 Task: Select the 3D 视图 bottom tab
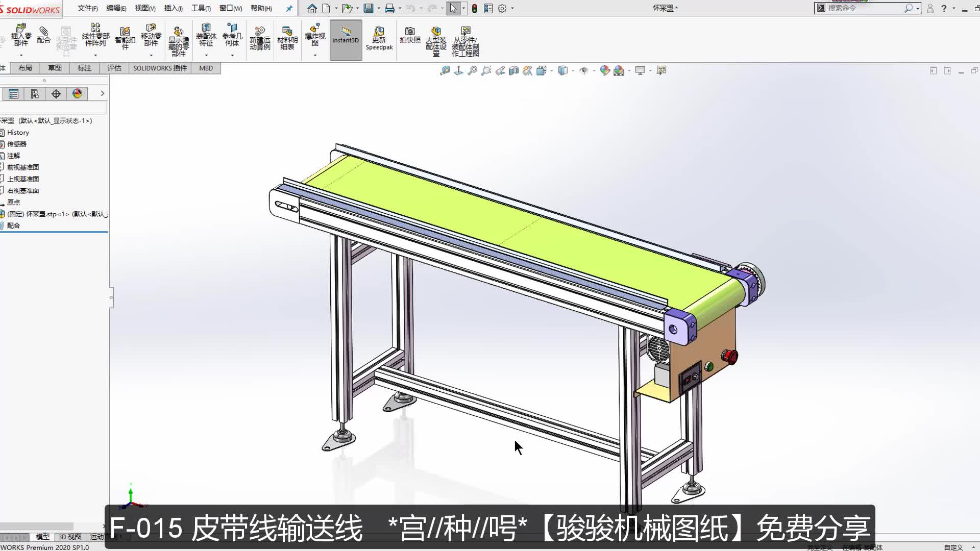coord(70,537)
